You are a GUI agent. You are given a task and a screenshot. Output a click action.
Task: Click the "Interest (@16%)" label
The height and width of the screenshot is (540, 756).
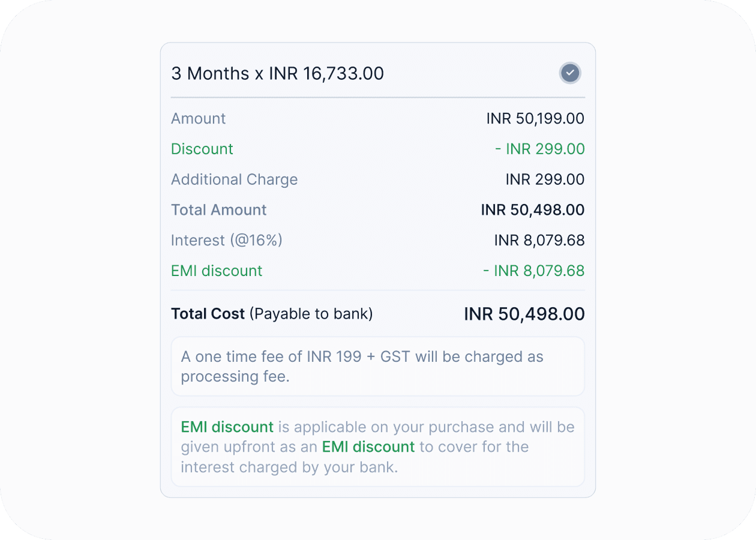coord(226,241)
